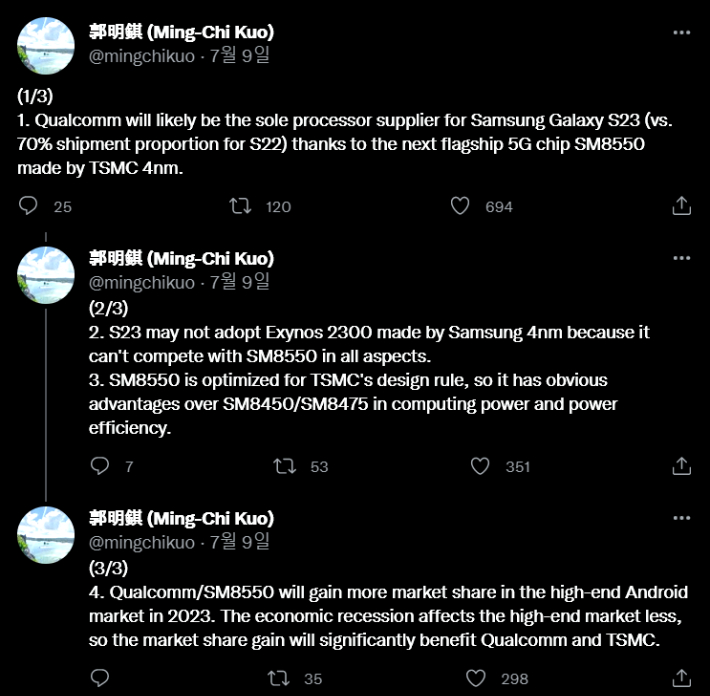The height and width of the screenshot is (696, 710).
Task: Share the second (2/3) tweet
Action: (x=681, y=466)
